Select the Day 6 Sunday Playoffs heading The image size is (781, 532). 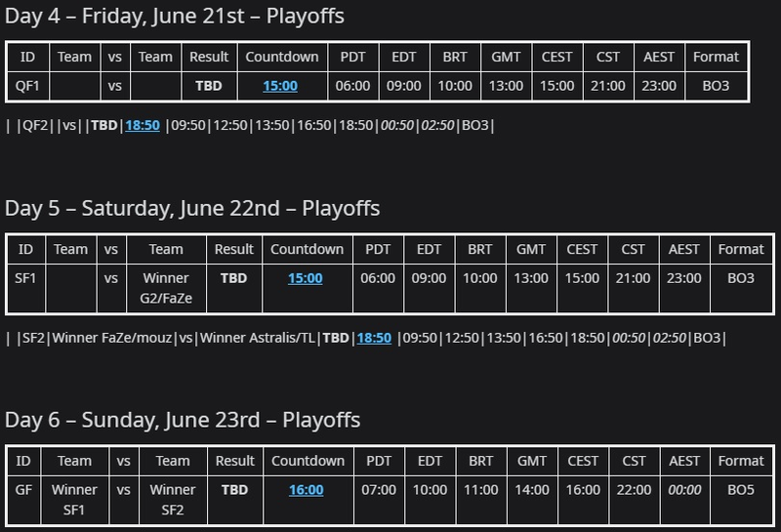click(x=183, y=420)
